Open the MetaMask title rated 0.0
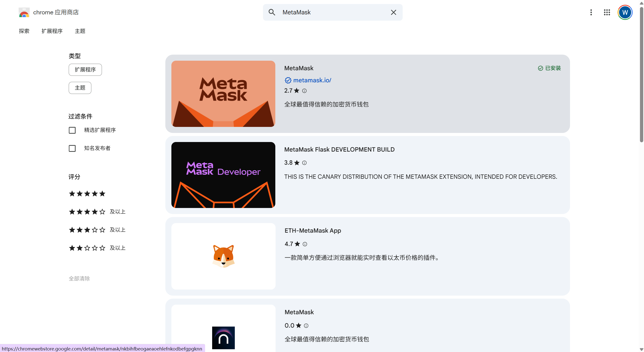 [299, 312]
